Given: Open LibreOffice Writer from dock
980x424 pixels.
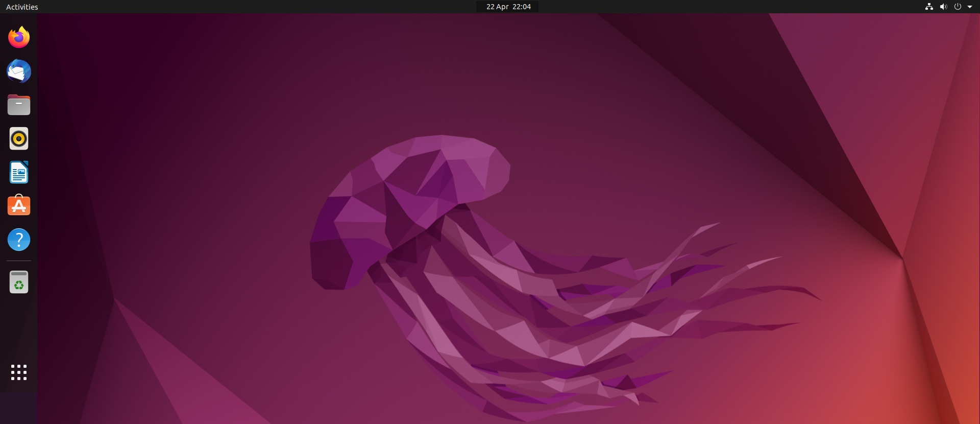Looking at the screenshot, I should pyautogui.click(x=19, y=172).
